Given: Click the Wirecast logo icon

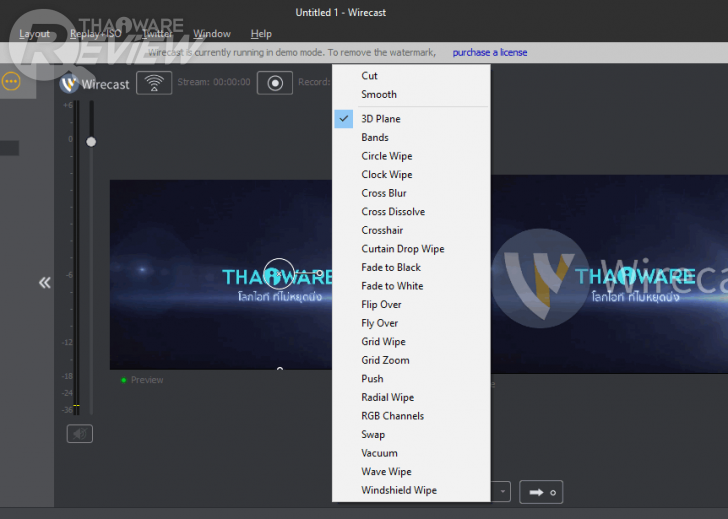Looking at the screenshot, I should click(69, 84).
